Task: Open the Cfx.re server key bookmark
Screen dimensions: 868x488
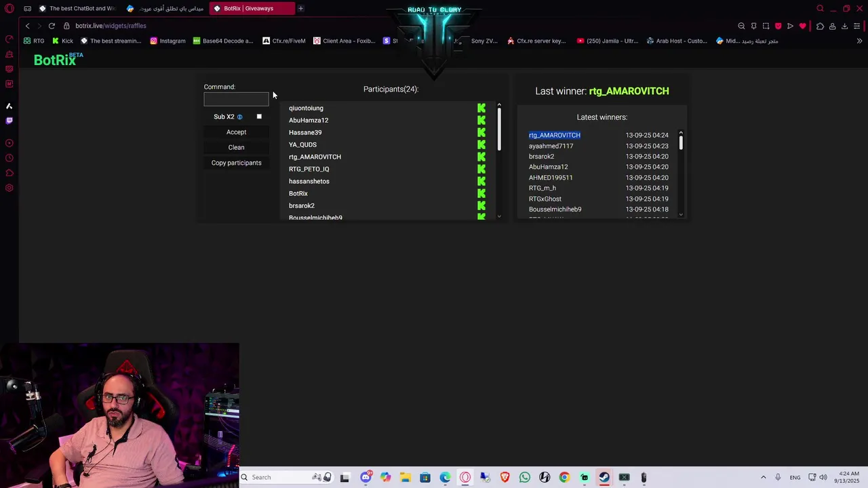Action: coord(536,41)
